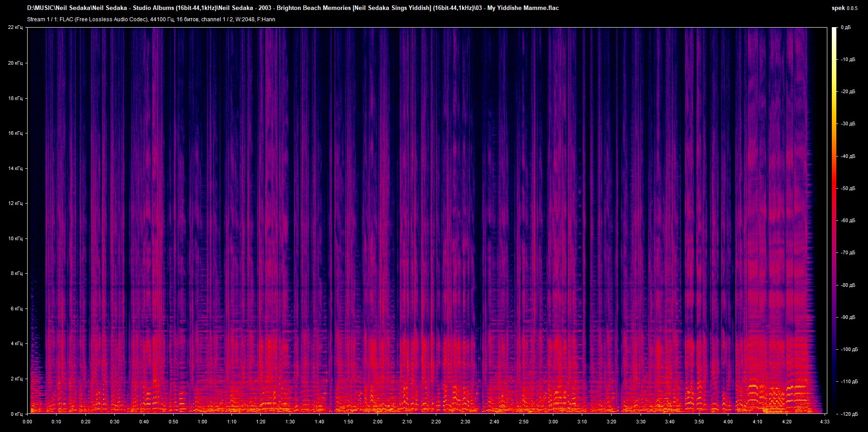Image resolution: width=868 pixels, height=432 pixels.
Task: Click the '1:20' time axis label
Action: [x=261, y=422]
